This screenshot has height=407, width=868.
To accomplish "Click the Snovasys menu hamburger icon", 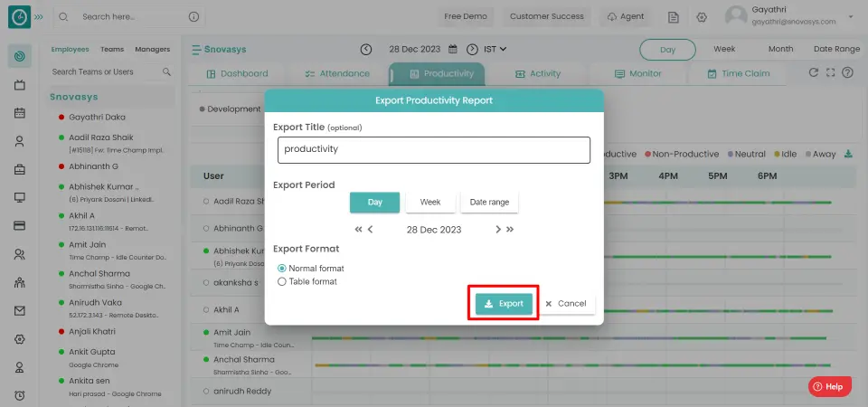I will [x=196, y=50].
